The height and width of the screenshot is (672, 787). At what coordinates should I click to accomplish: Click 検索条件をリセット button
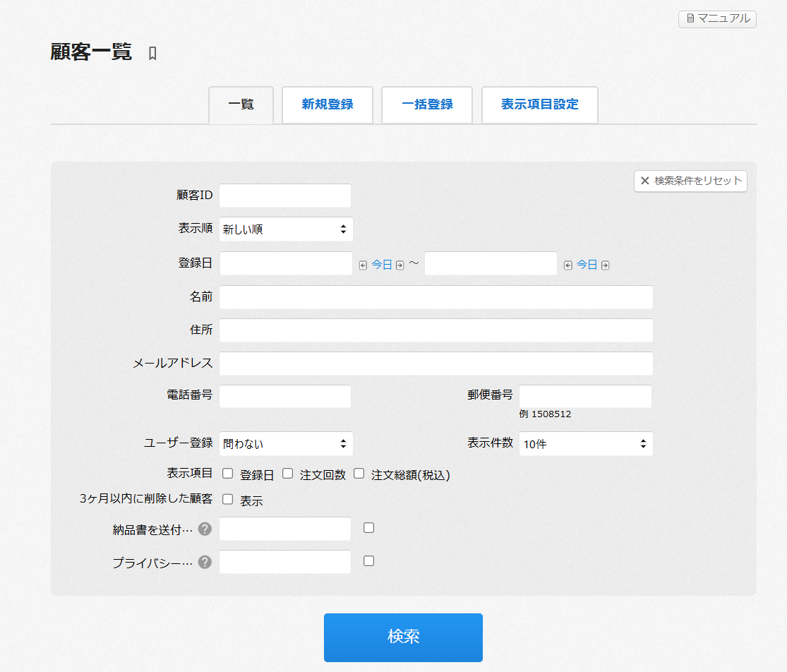690,181
